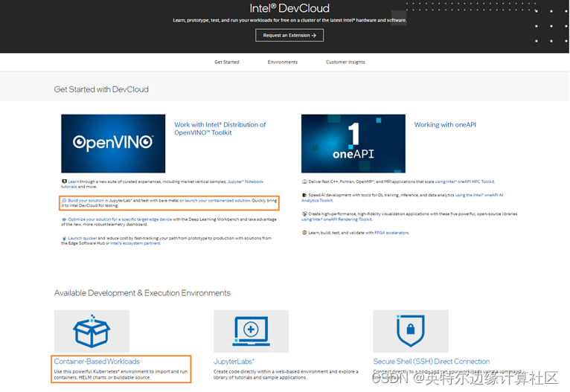Open the Customer Insights tab
The width and height of the screenshot is (570, 392).
pyautogui.click(x=345, y=62)
